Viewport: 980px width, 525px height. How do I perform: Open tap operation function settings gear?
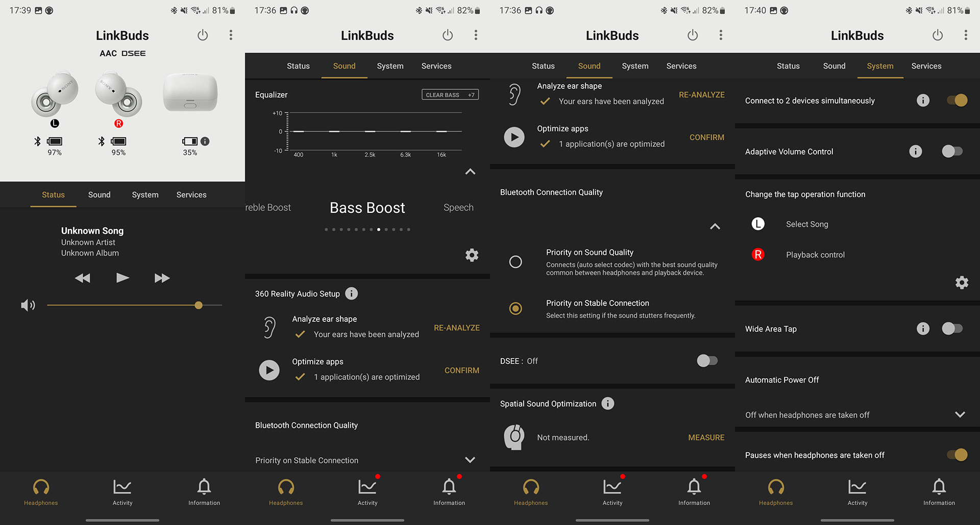962,283
